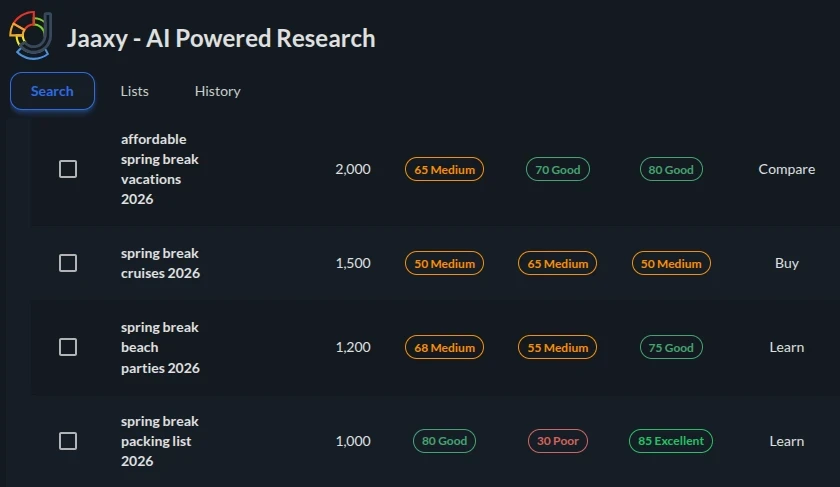Check the affordable spring break vacations checkbox
The width and height of the screenshot is (840, 487).
[68, 169]
